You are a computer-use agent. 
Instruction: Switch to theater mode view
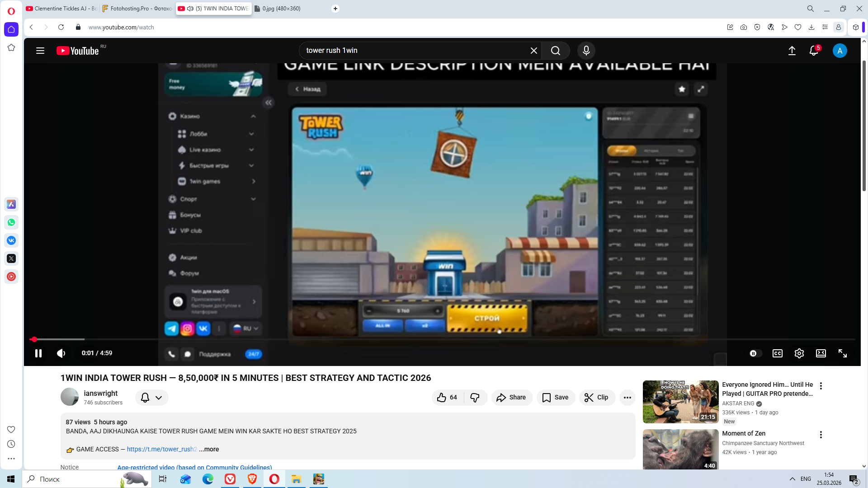(x=821, y=353)
